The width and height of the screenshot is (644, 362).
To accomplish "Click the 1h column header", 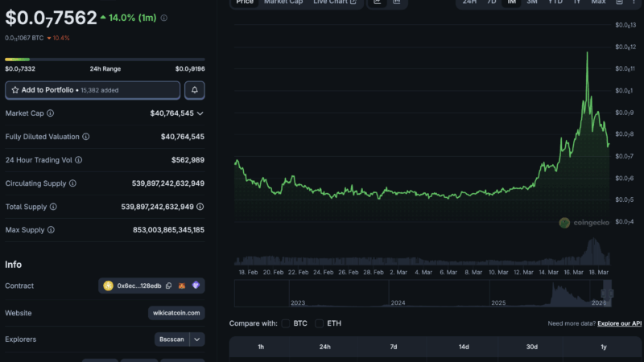I will coord(261,347).
